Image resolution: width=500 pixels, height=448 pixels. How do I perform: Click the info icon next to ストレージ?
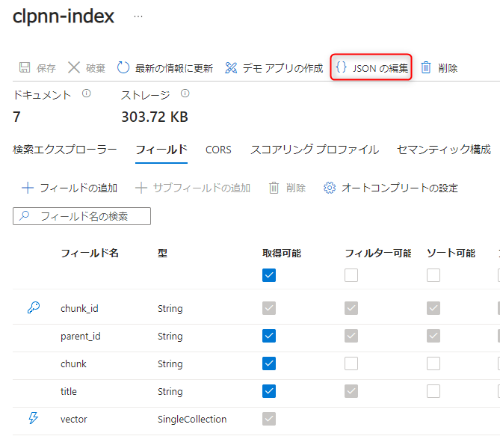pyautogui.click(x=185, y=94)
